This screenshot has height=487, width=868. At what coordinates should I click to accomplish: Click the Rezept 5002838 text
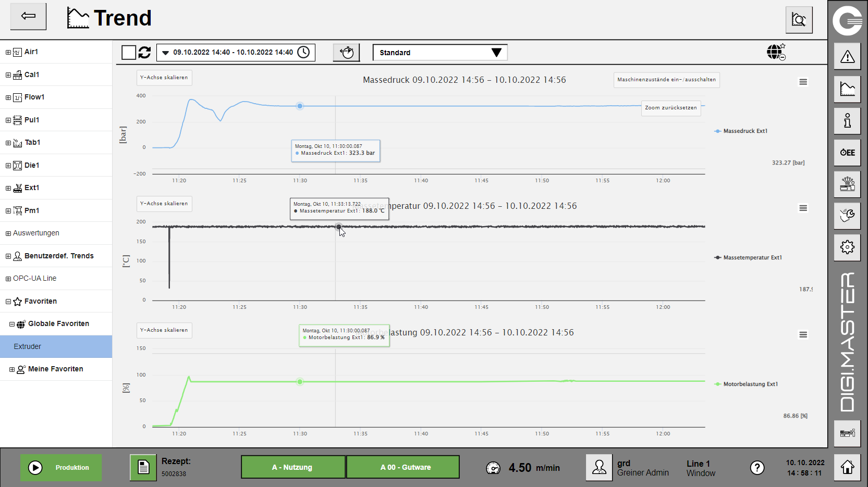[176, 467]
